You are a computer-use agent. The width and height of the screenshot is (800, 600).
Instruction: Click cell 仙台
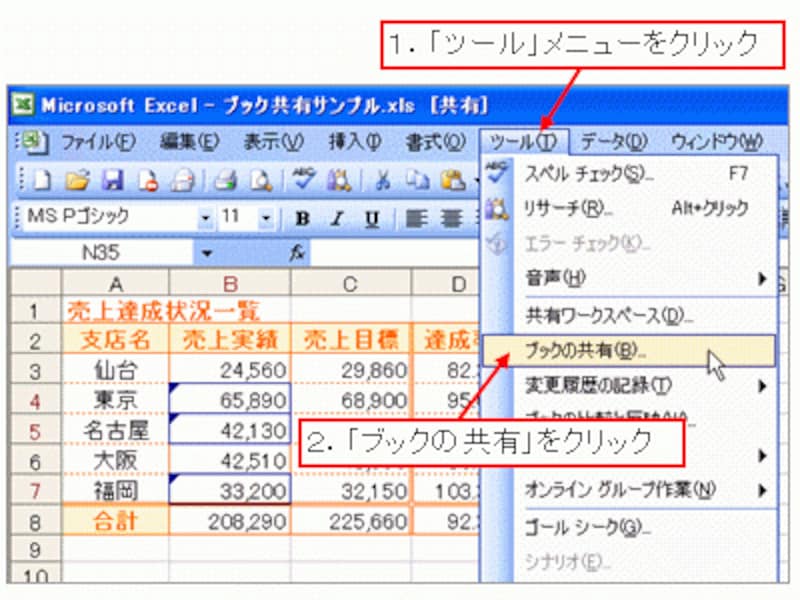(x=115, y=370)
